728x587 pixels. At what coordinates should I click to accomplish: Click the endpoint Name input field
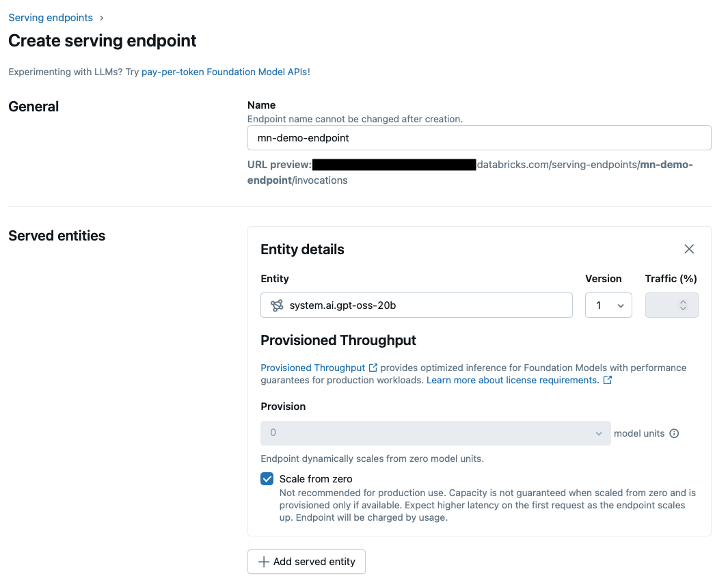479,138
